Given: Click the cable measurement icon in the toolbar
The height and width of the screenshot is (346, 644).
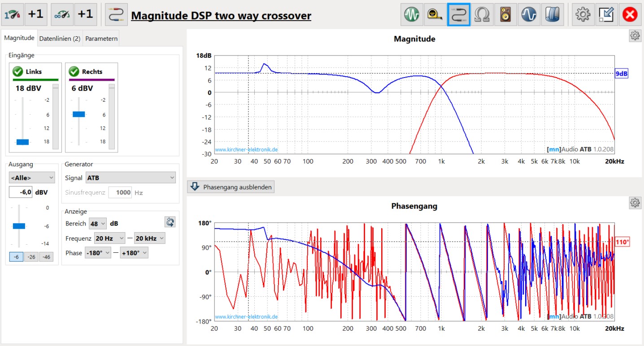Looking at the screenshot, I should click(x=459, y=14).
